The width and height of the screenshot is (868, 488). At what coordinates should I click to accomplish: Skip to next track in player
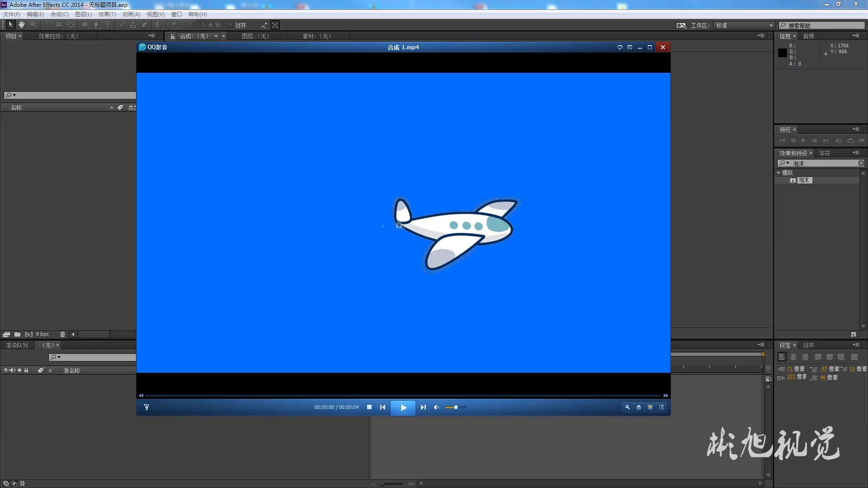point(423,407)
